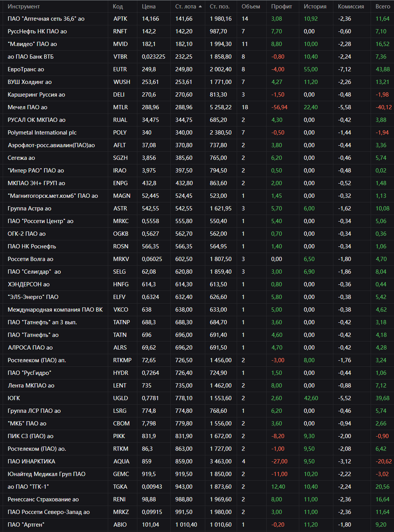Sort by the Комиссия column header

(x=351, y=7)
